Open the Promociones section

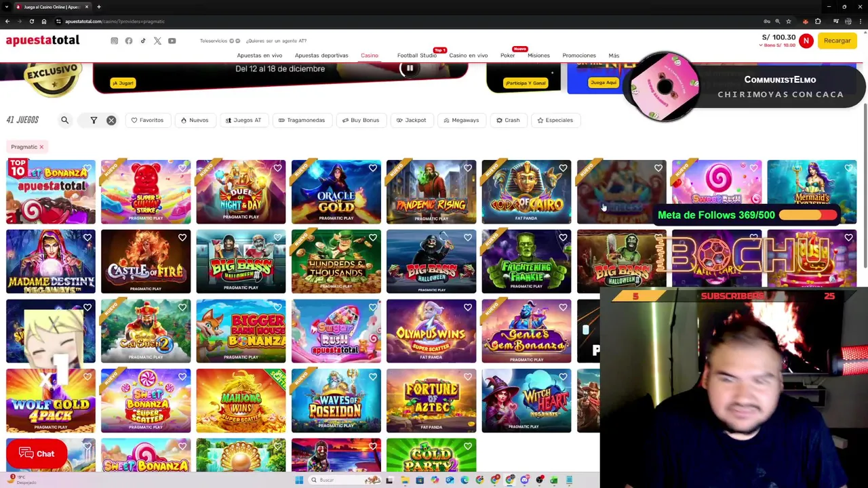coord(578,56)
